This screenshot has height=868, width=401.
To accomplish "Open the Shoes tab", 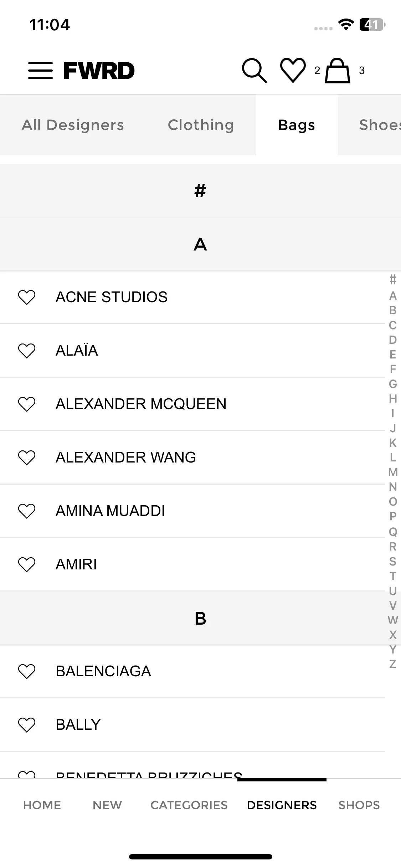I will (x=370, y=125).
